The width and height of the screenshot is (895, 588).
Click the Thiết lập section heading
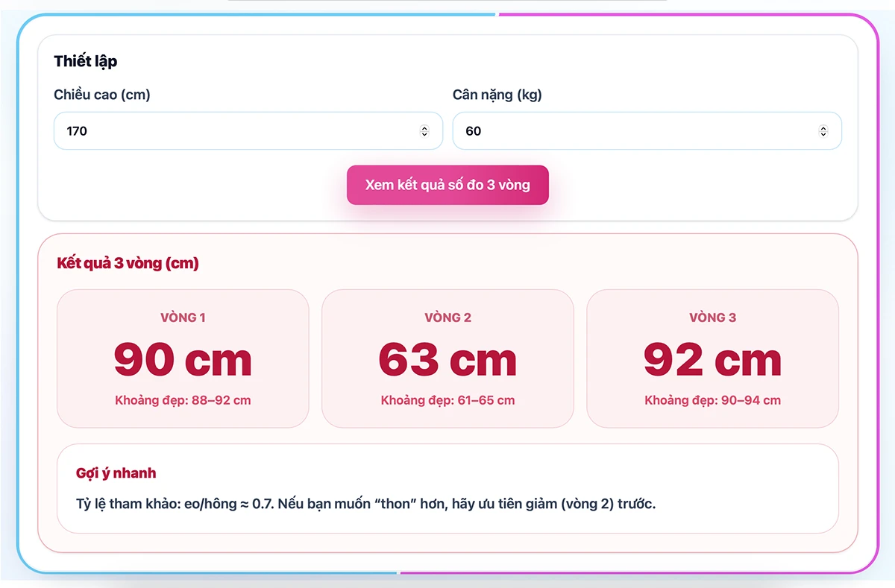pyautogui.click(x=86, y=61)
